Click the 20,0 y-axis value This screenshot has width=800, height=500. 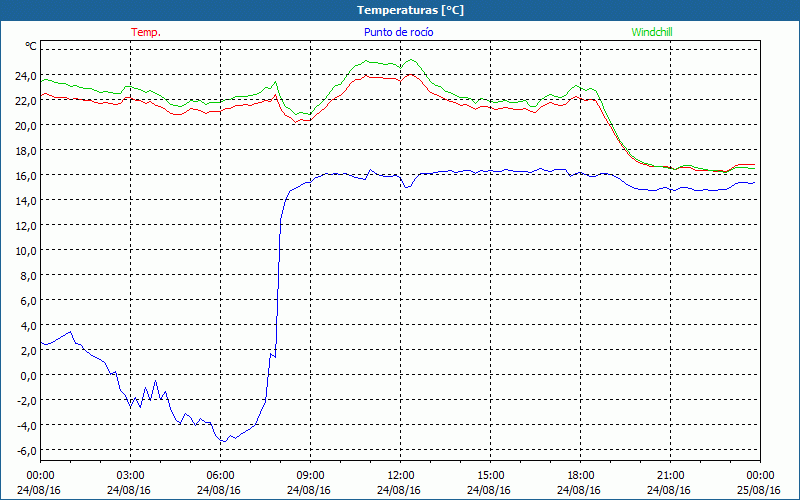point(26,126)
